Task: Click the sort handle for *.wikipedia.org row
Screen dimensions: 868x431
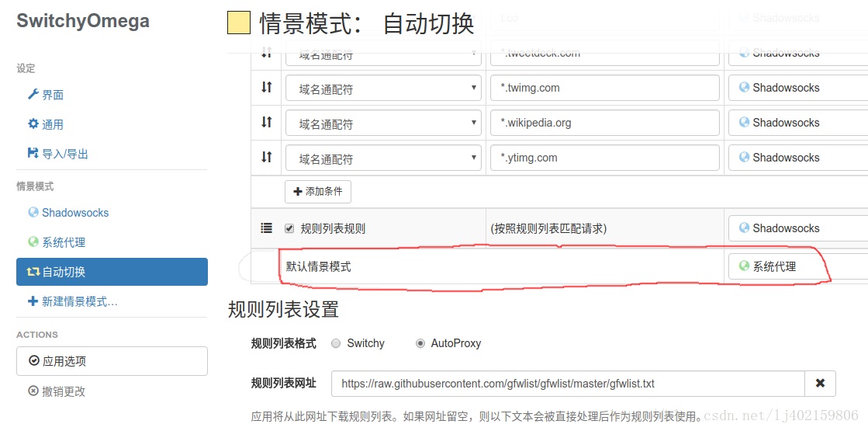Action: click(267, 122)
